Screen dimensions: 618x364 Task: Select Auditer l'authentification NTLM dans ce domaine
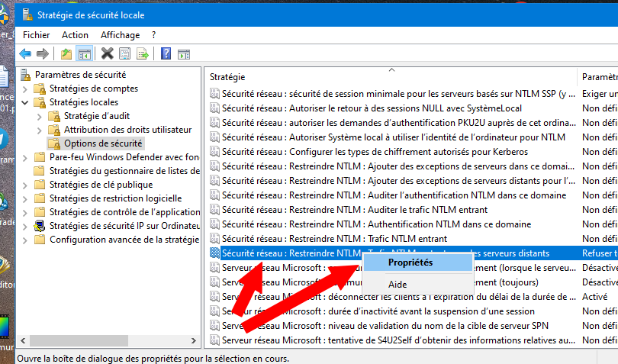pos(394,195)
